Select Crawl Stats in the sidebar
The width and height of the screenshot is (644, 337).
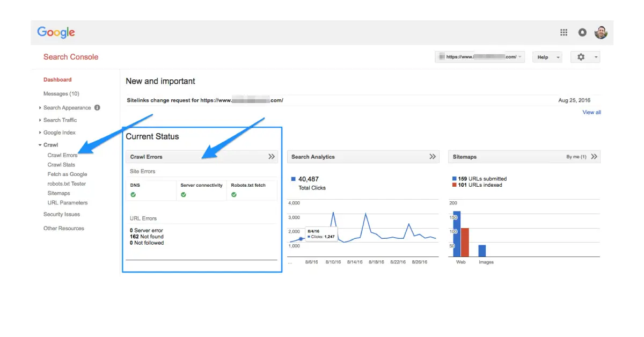pos(61,165)
